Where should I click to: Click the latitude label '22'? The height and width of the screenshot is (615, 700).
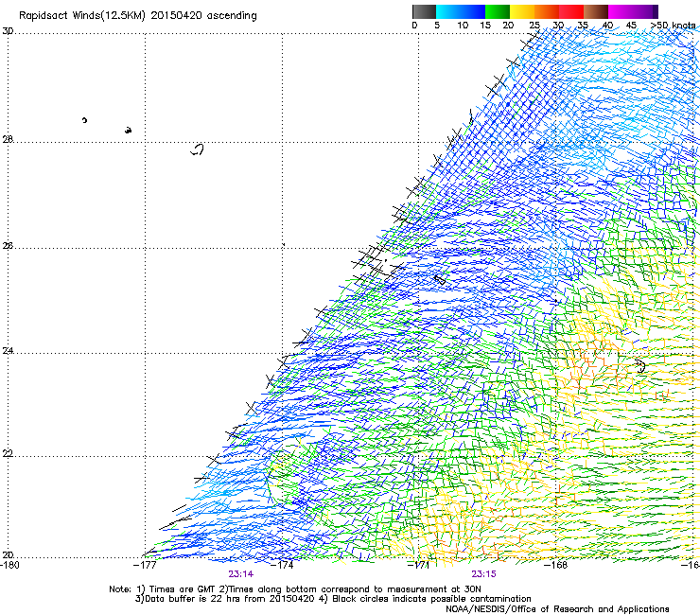coord(8,453)
